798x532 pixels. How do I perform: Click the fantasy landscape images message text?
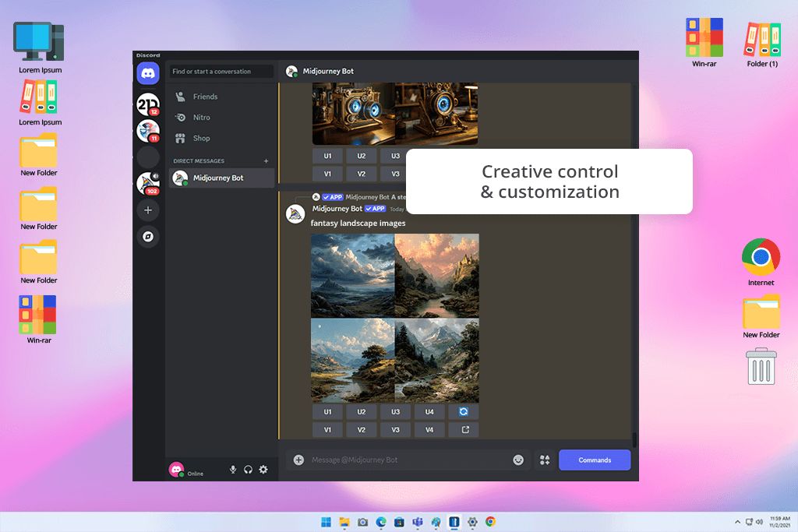point(358,224)
